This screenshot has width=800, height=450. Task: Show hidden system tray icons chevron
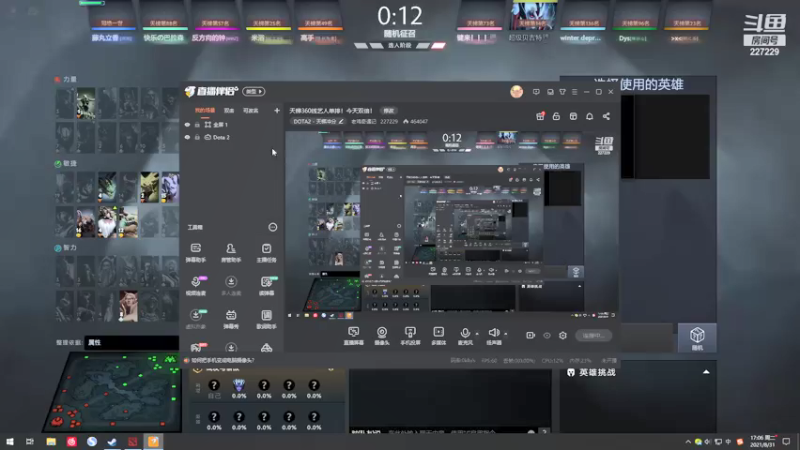pos(688,442)
